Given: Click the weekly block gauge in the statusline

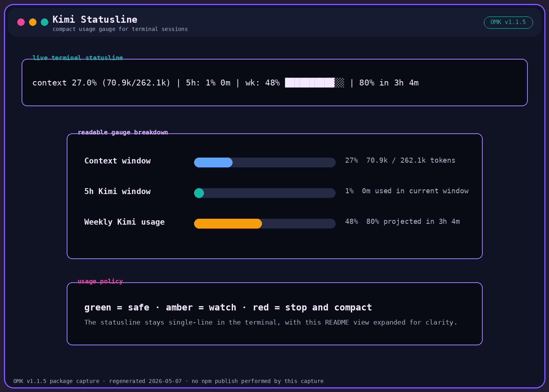Looking at the screenshot, I should 314,83.
